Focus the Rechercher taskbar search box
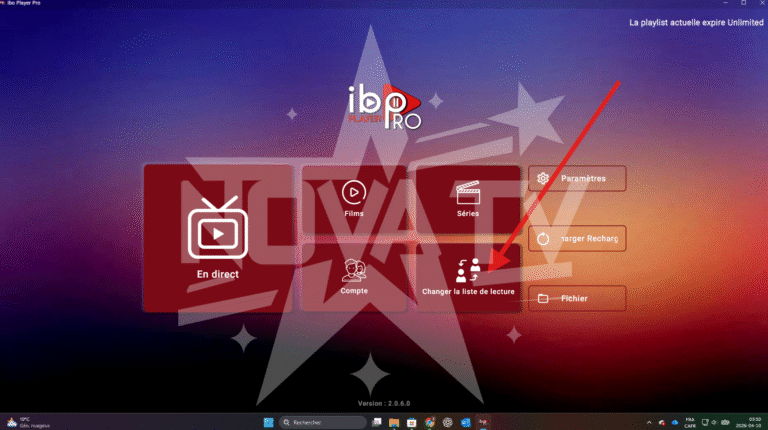768x430 pixels. point(318,422)
